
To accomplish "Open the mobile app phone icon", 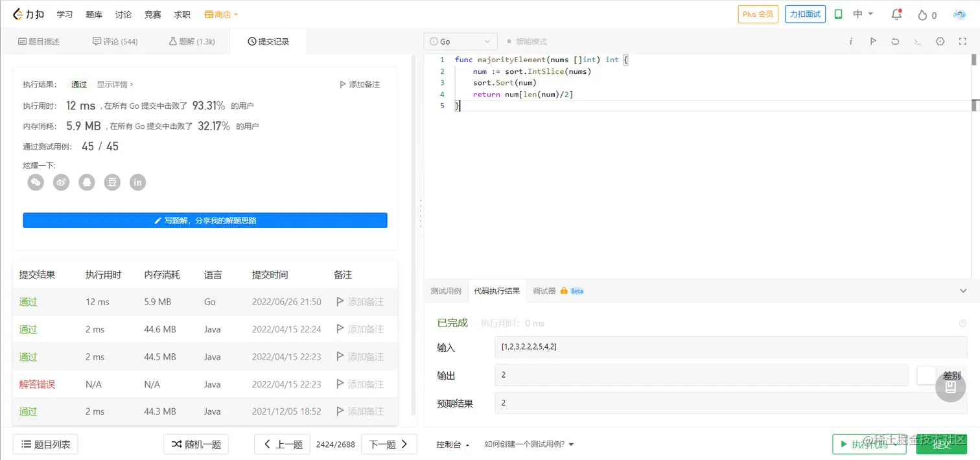I will pyautogui.click(x=838, y=14).
